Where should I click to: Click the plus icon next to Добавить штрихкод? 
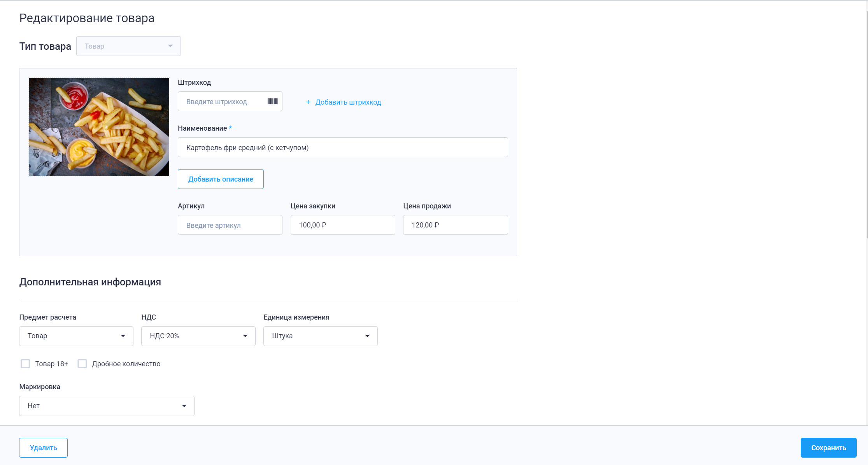point(308,102)
